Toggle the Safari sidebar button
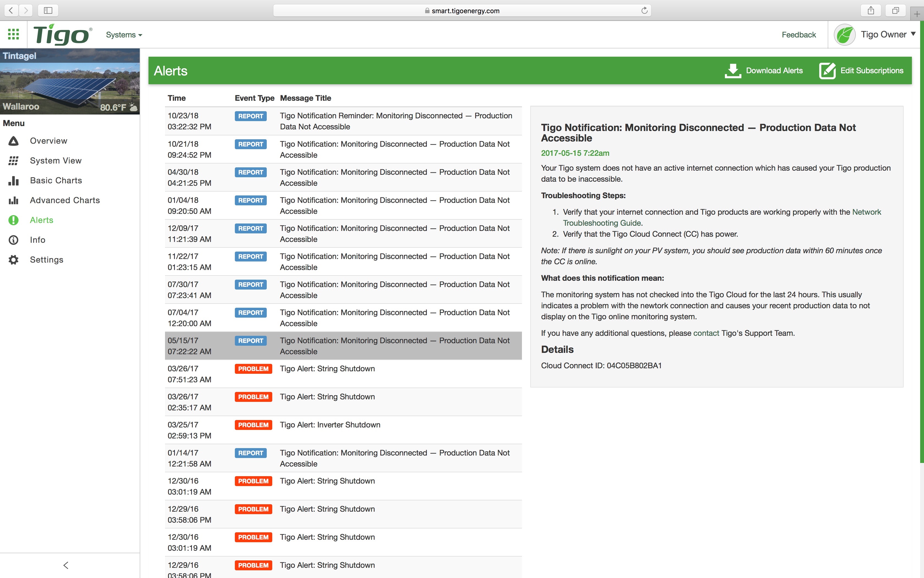The height and width of the screenshot is (578, 924). pos(48,10)
